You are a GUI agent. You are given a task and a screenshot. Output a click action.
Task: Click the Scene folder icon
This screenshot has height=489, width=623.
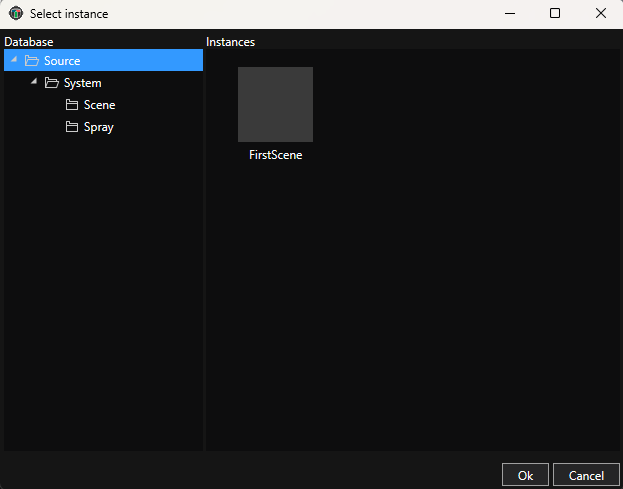pyautogui.click(x=72, y=105)
